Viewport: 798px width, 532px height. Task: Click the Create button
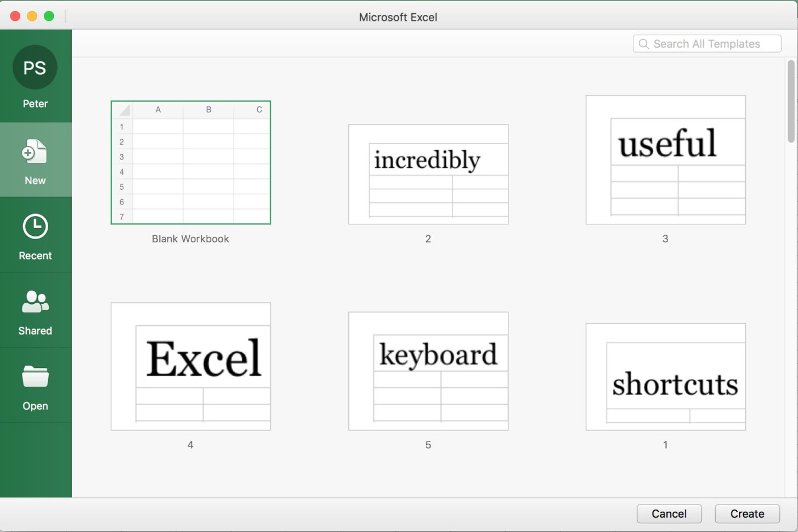748,514
